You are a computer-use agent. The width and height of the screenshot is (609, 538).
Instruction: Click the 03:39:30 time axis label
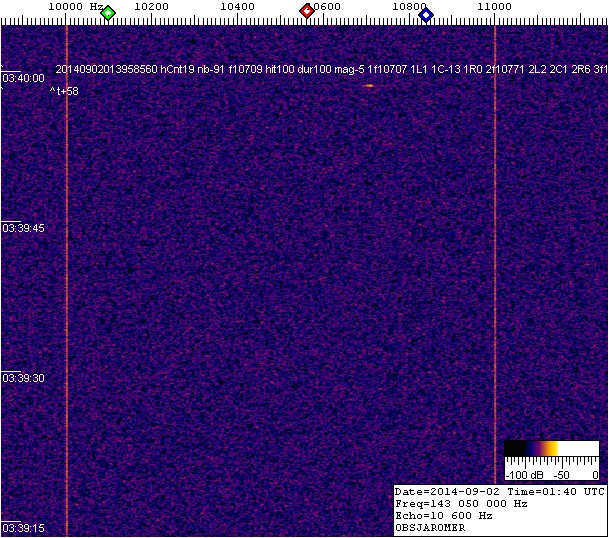coord(23,378)
